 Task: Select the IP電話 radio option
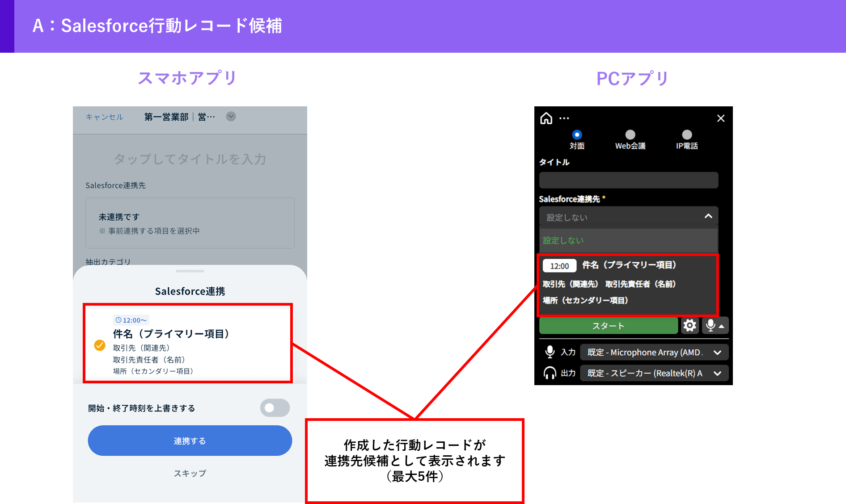pyautogui.click(x=687, y=134)
